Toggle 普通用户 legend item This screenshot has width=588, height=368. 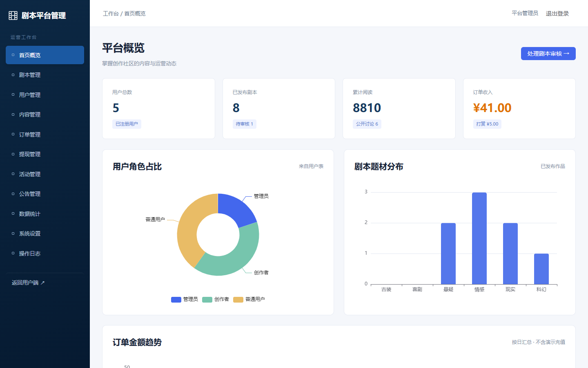click(x=249, y=299)
